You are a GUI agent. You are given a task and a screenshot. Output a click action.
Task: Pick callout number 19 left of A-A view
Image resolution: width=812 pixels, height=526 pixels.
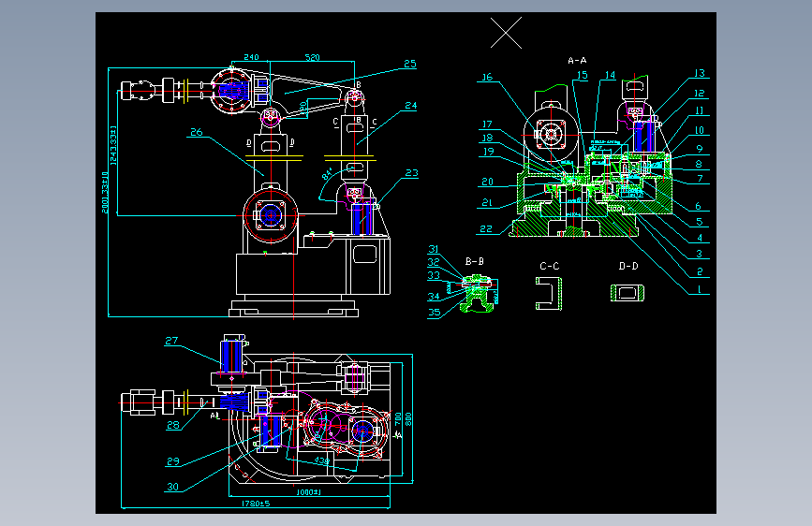[488, 152]
